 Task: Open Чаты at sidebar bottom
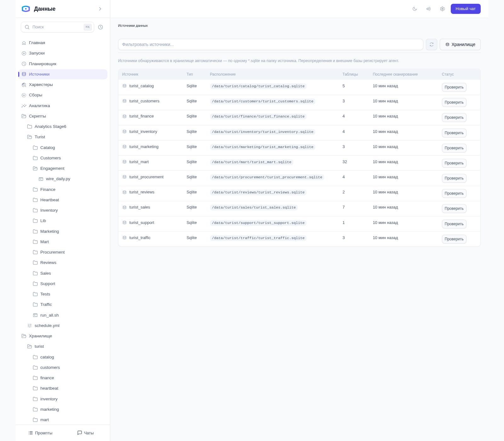point(86,433)
